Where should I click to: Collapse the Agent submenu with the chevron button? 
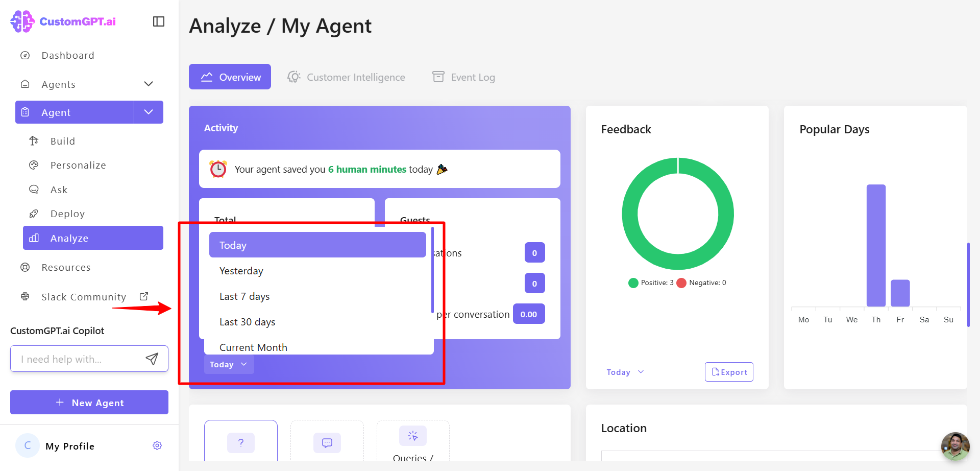coord(149,112)
